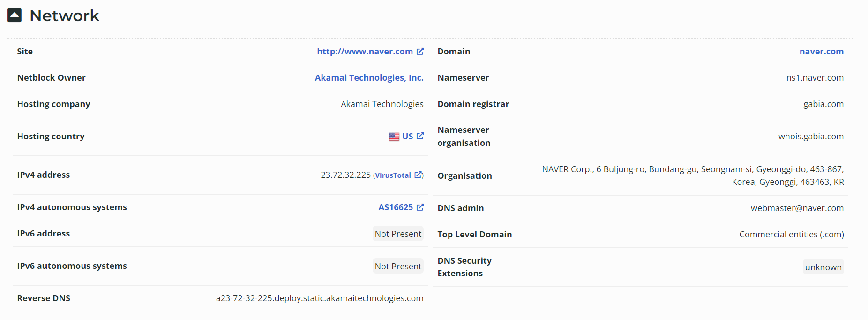Click the Domain row label
Image resolution: width=868 pixels, height=320 pixels.
click(x=454, y=52)
